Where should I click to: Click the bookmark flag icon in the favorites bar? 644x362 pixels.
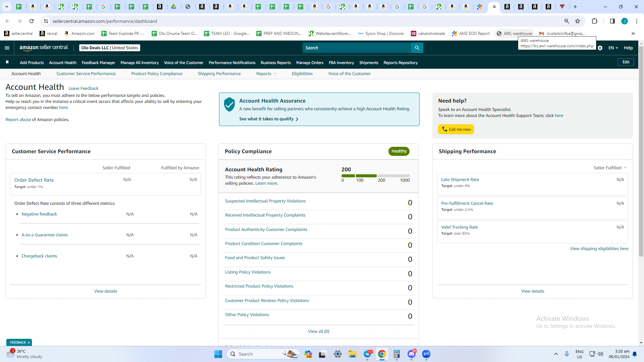click(x=7, y=62)
